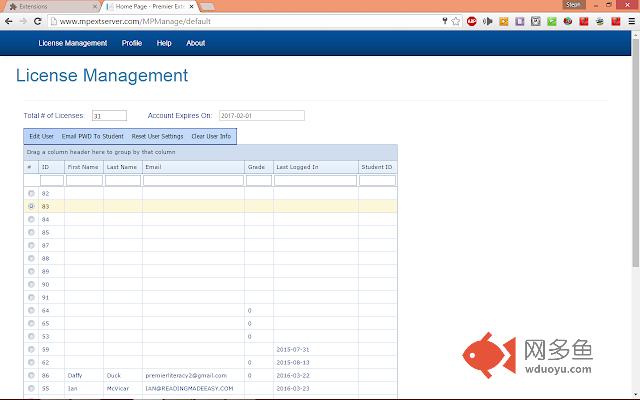This screenshot has width=640, height=400.
Task: Open the Profile navigation item
Action: click(x=132, y=43)
